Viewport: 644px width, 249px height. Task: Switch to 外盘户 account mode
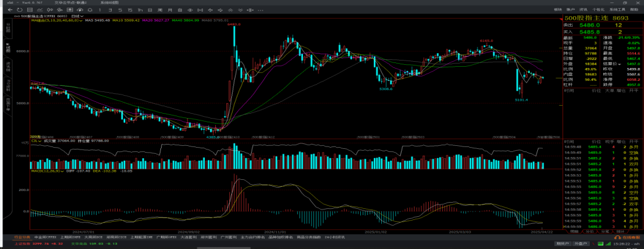click(580, 243)
